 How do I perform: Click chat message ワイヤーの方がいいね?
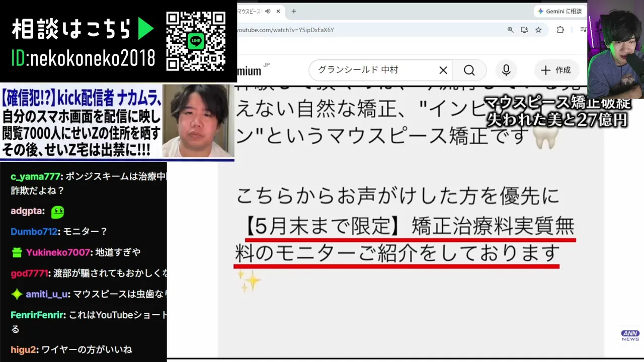(87, 349)
